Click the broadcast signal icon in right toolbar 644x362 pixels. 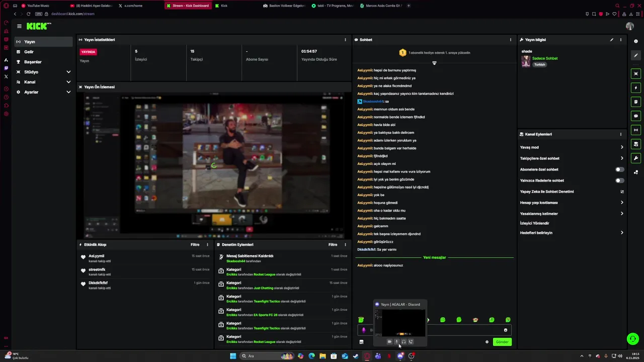tap(636, 130)
